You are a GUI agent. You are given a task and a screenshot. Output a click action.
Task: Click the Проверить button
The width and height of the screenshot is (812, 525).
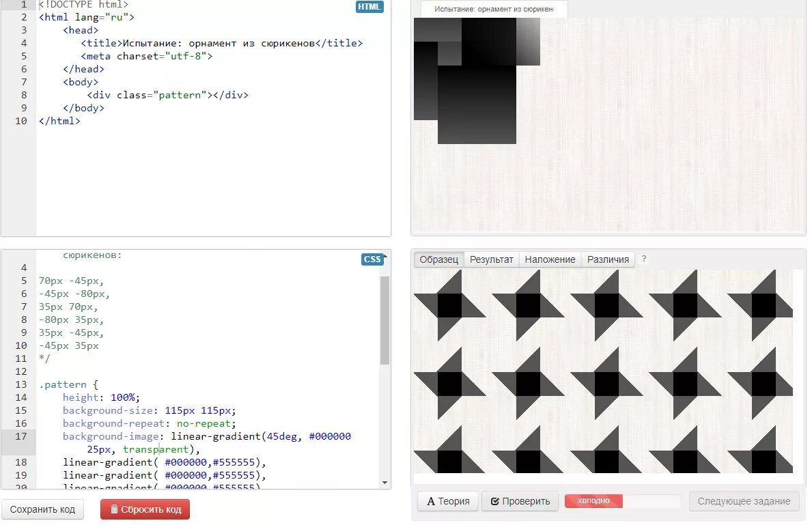[520, 501]
